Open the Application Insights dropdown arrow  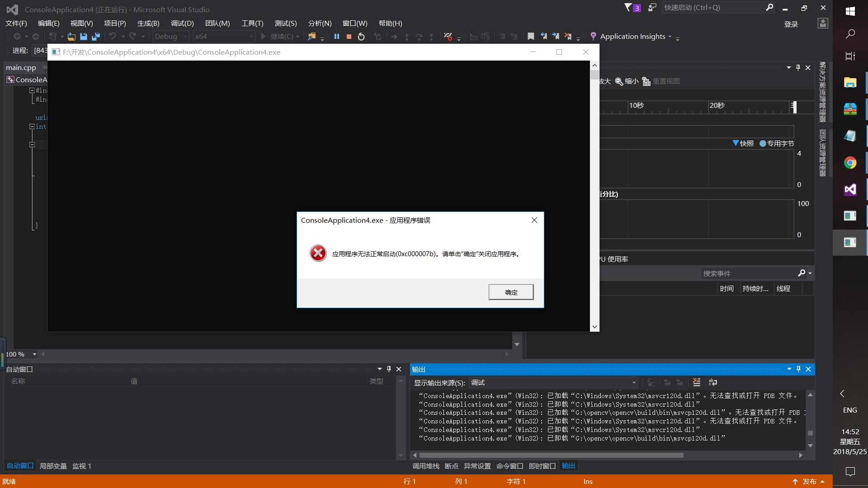670,37
